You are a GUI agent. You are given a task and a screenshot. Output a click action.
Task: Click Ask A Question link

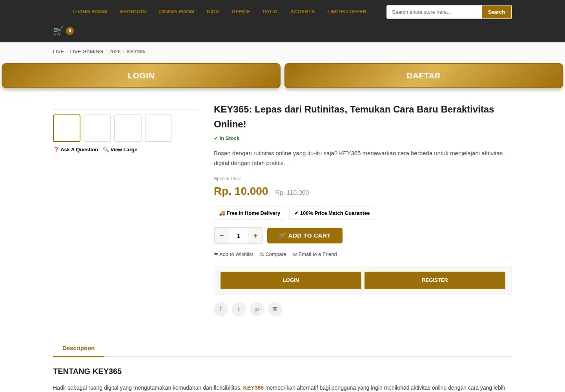click(x=76, y=149)
